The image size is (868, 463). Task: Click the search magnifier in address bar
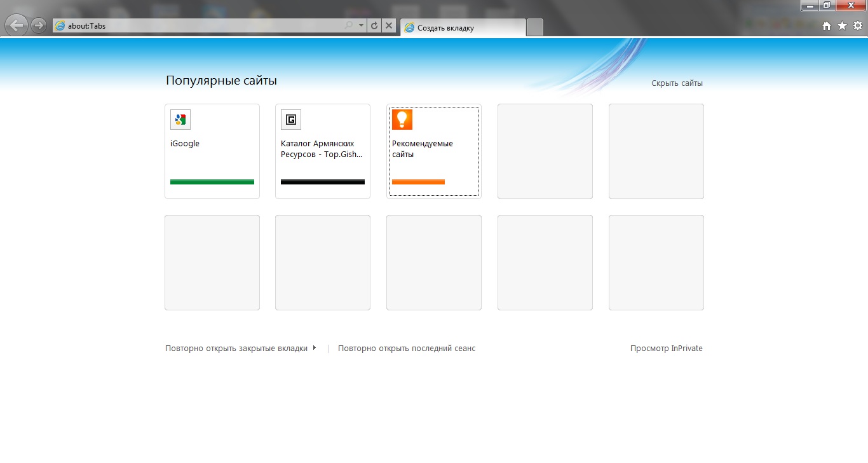coord(348,25)
